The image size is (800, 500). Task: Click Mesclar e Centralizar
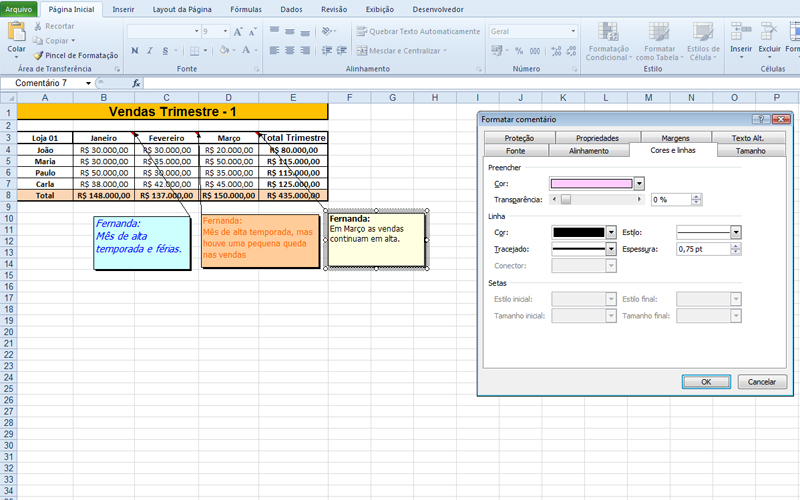[401, 51]
